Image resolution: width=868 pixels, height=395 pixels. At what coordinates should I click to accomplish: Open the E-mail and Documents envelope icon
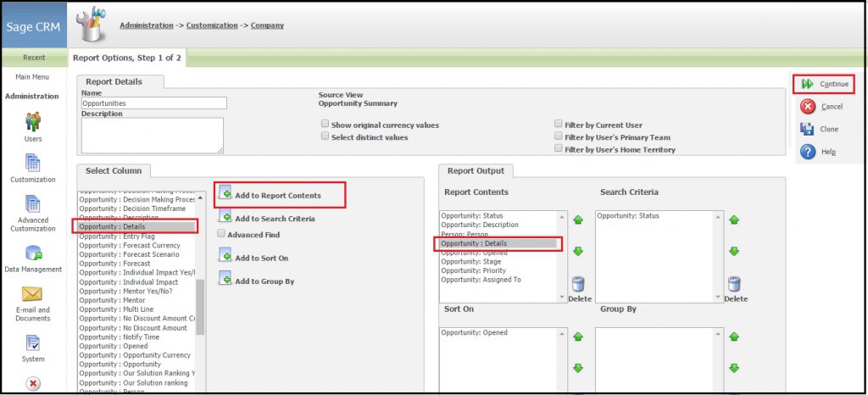tap(33, 294)
